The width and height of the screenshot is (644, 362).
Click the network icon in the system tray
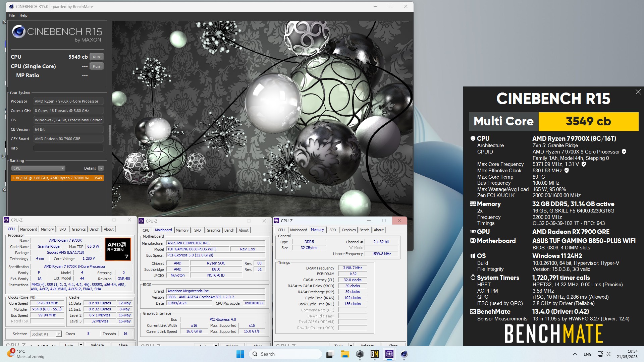click(x=600, y=354)
